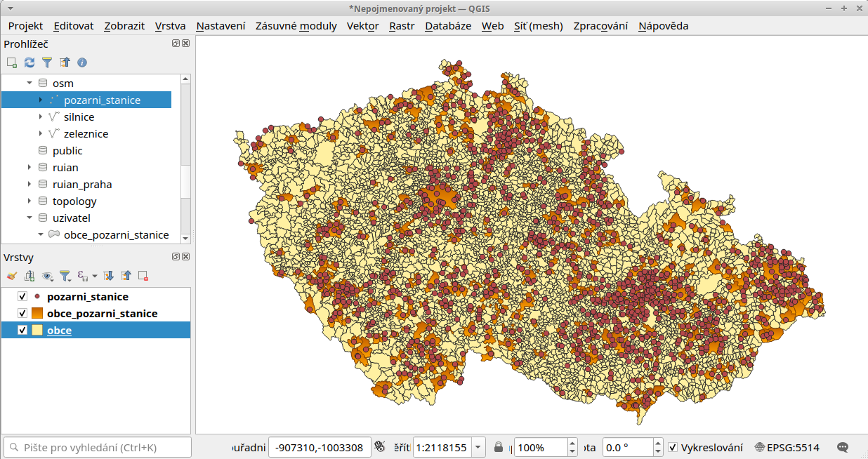Open the Zpracování menu
868x459 pixels.
click(600, 26)
